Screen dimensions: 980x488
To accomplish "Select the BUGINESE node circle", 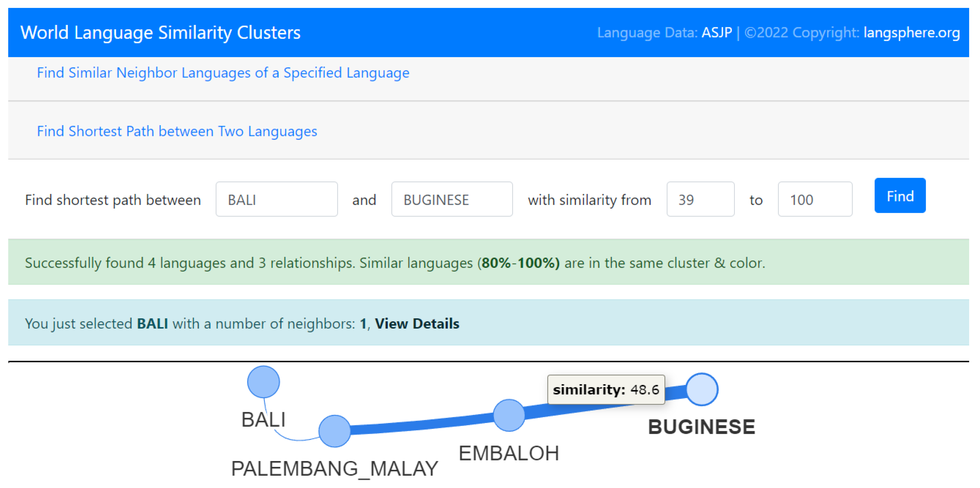I will 702,389.
